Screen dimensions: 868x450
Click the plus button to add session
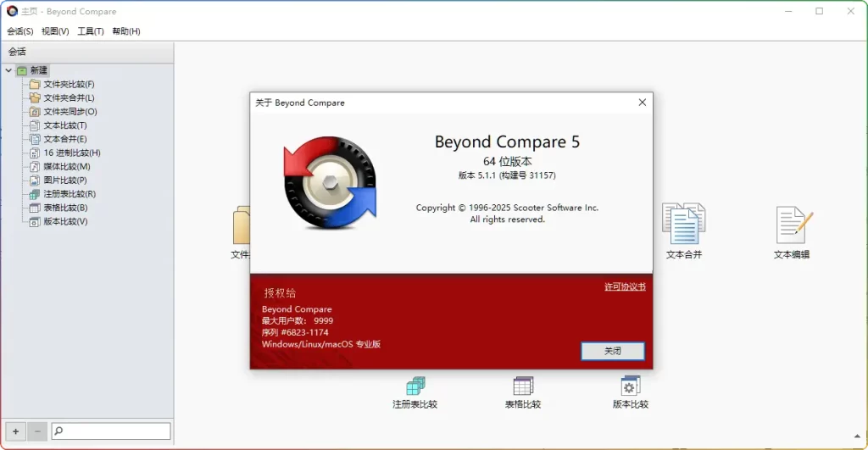click(15, 431)
